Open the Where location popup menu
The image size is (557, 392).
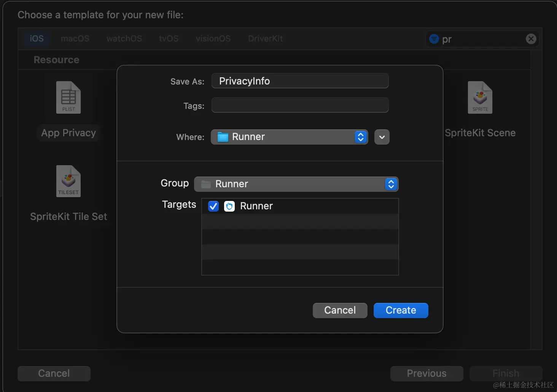click(289, 137)
